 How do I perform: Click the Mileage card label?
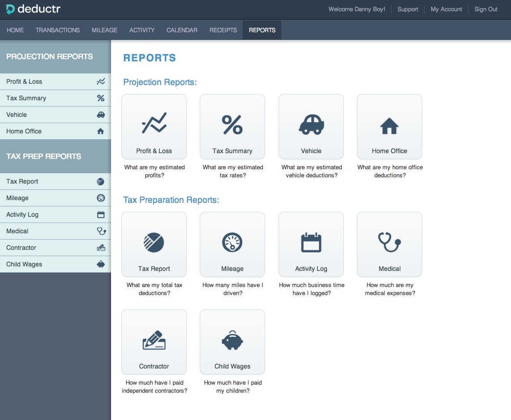[232, 269]
